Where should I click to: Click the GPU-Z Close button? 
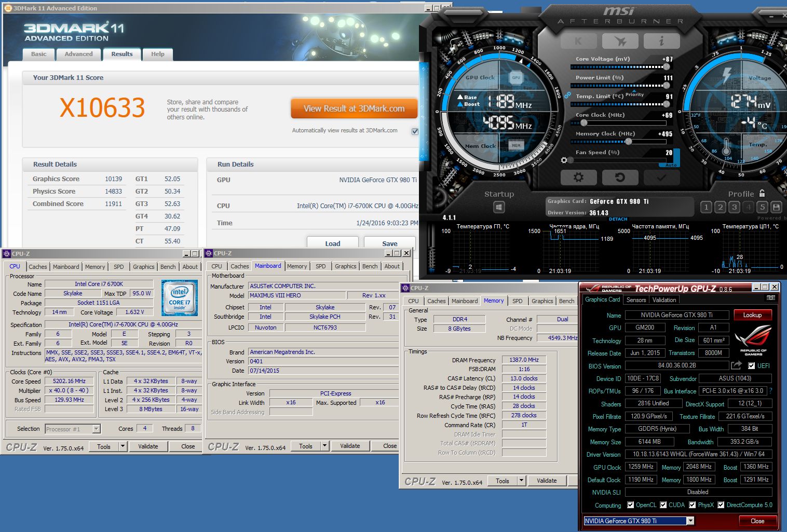[757, 521]
